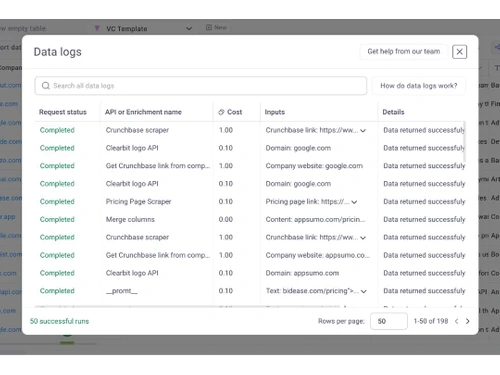
Task: Click the Details column header
Action: [393, 112]
